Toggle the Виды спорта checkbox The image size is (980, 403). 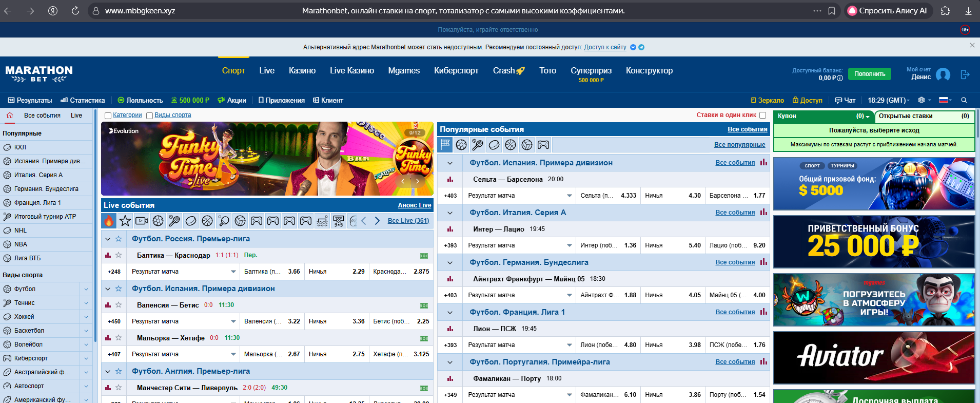(x=150, y=116)
